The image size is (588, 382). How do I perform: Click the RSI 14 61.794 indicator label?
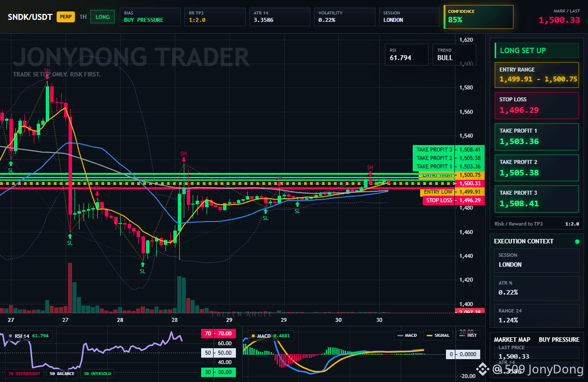(29, 336)
